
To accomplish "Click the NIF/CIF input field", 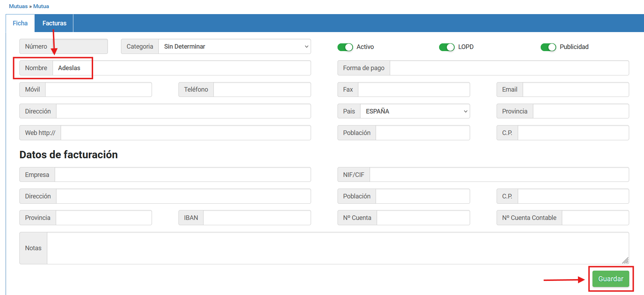I will pyautogui.click(x=499, y=175).
